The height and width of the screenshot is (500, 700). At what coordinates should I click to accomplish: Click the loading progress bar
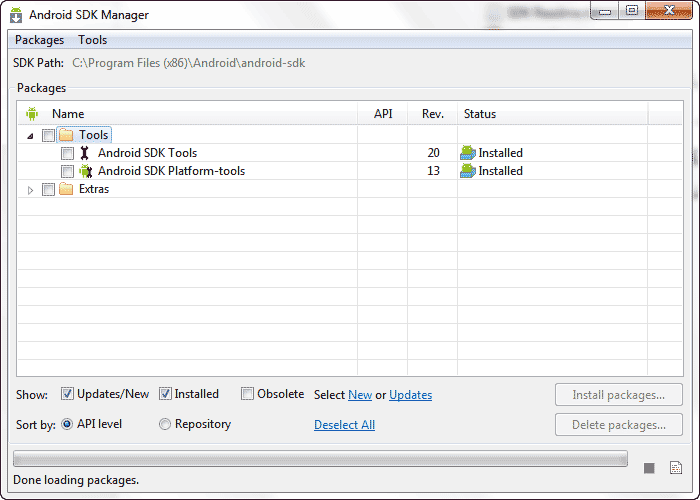[x=320, y=459]
